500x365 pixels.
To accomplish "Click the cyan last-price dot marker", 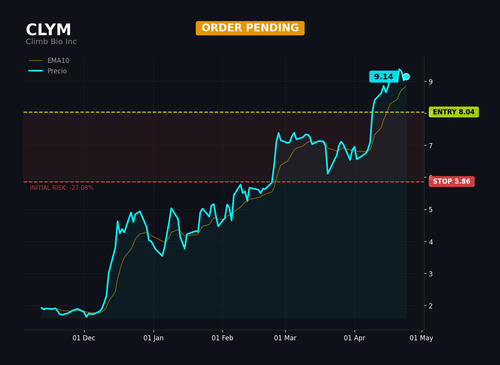I will click(406, 77).
